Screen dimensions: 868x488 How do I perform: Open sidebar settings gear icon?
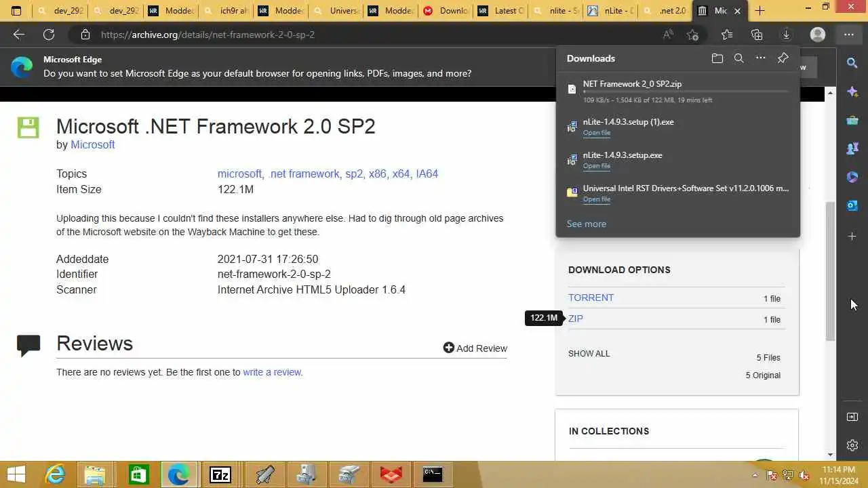852,445
